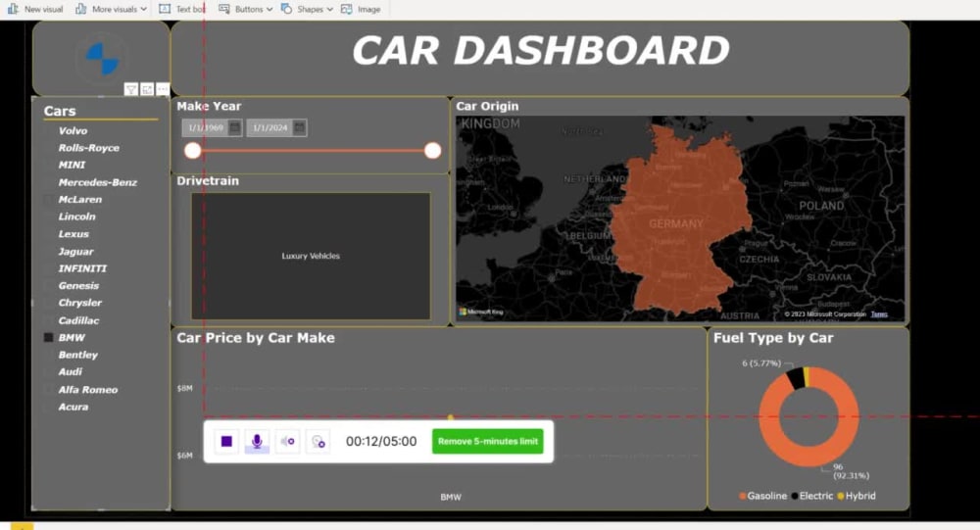
Task: Toggle mouse cursor effects in the recorder bar
Action: coord(318,441)
